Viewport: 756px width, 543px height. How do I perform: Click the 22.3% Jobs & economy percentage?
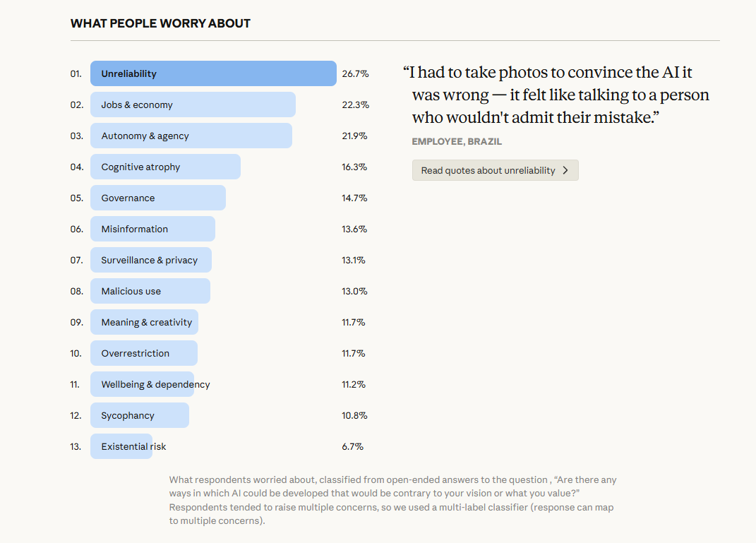point(355,105)
